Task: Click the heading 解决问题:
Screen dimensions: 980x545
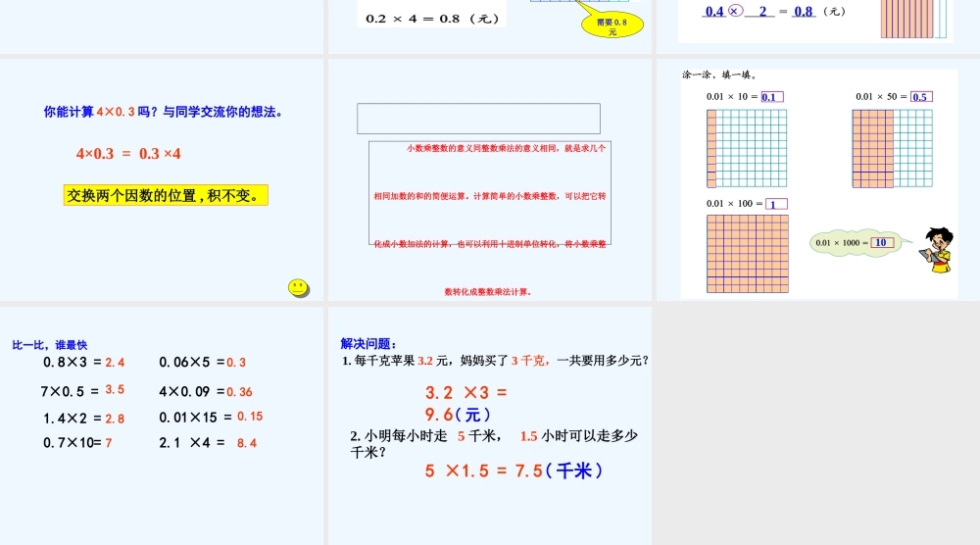Action: click(368, 344)
